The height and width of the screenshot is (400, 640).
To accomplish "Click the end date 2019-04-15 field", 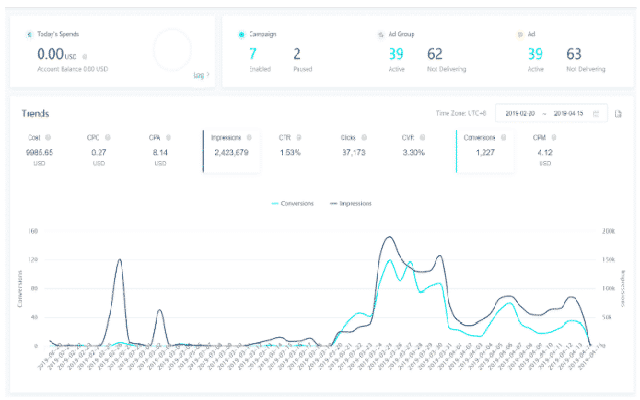I will 570,114.
